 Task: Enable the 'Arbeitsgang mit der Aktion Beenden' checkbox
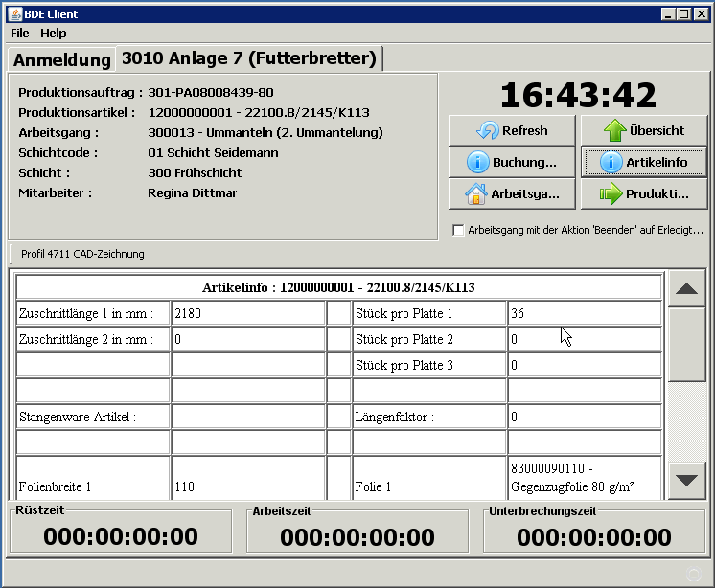pyautogui.click(x=458, y=230)
